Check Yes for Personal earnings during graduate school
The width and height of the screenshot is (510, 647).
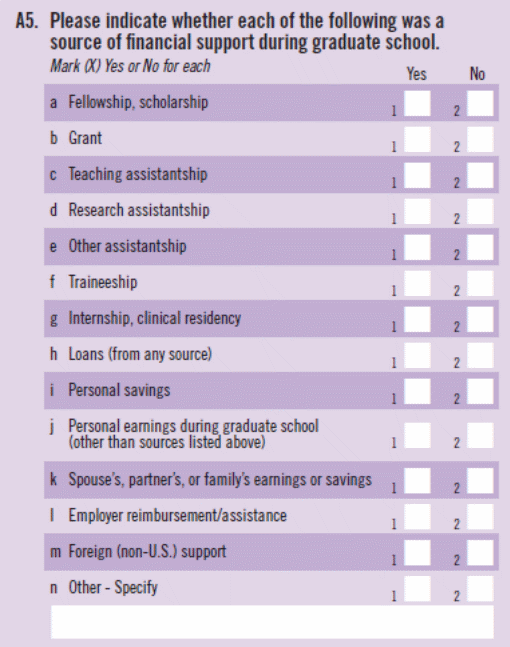point(417,435)
